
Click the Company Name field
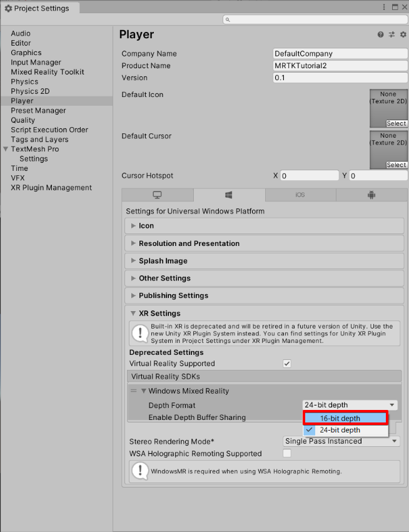[x=340, y=54]
